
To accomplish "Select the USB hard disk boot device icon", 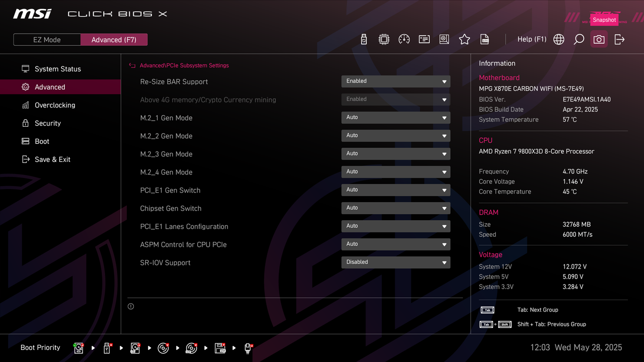I will click(x=135, y=348).
